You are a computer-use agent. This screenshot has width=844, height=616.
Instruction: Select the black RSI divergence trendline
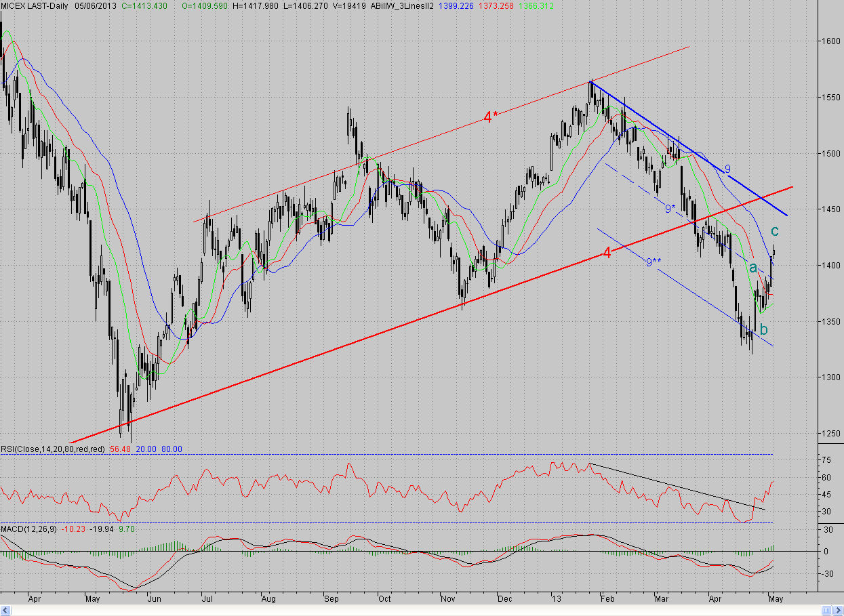pos(677,486)
